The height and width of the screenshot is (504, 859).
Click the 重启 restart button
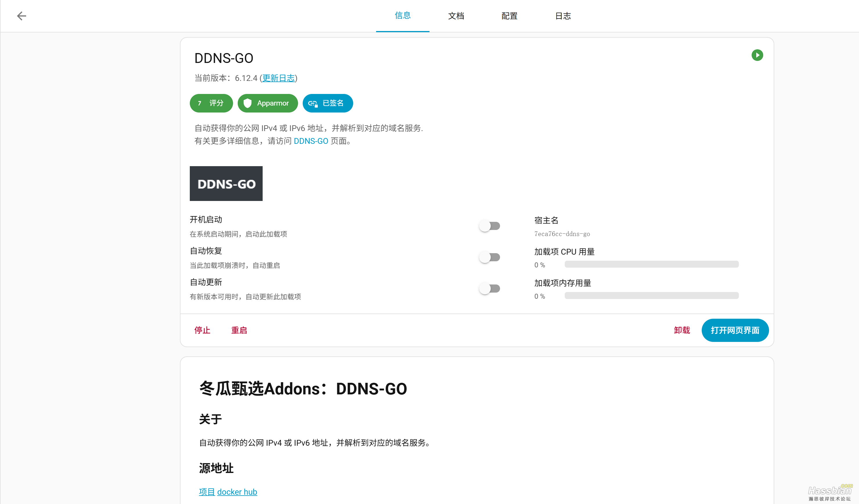pyautogui.click(x=239, y=330)
